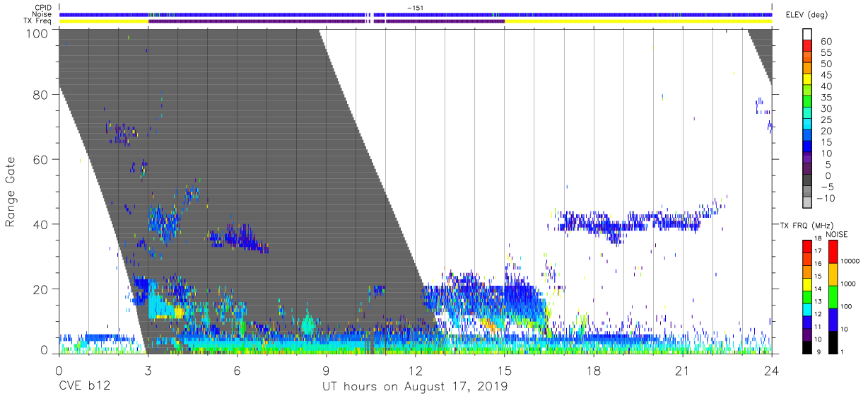
Task: Click the light gray bottom ELEV colorbar segment
Action: tap(807, 202)
